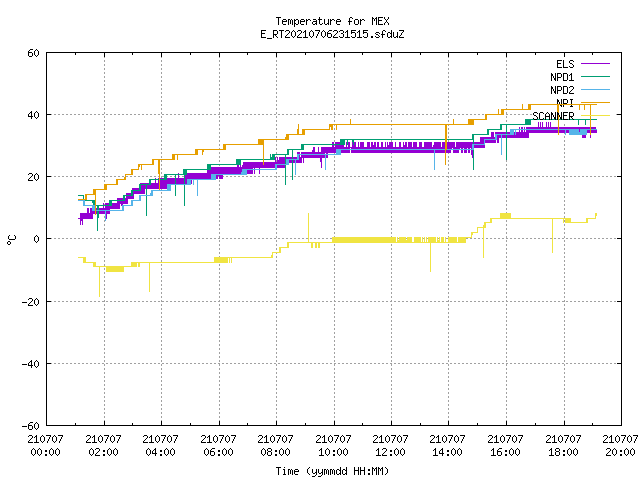
Task: Click the ELS legend label
Action: [565, 64]
